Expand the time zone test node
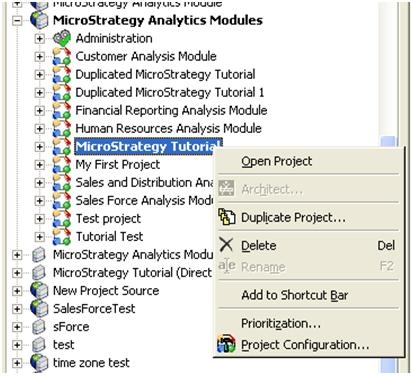This screenshot has height=376, width=411. pyautogui.click(x=17, y=363)
